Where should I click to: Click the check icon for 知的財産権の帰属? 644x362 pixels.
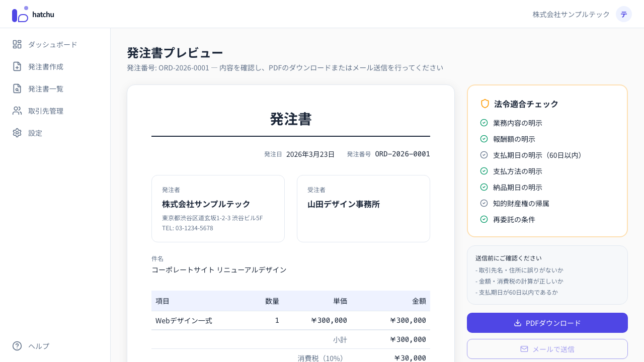[484, 203]
